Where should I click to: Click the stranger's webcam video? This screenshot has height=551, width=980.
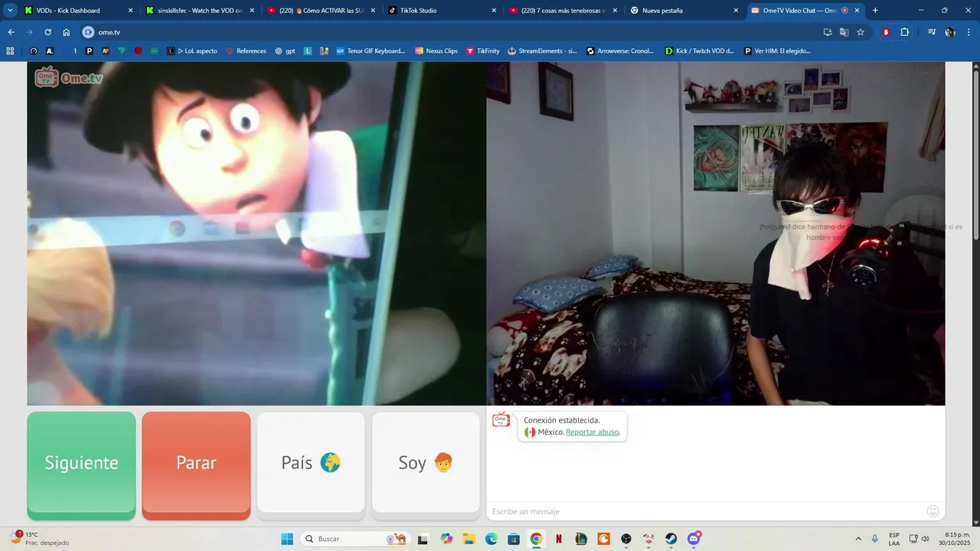[256, 233]
